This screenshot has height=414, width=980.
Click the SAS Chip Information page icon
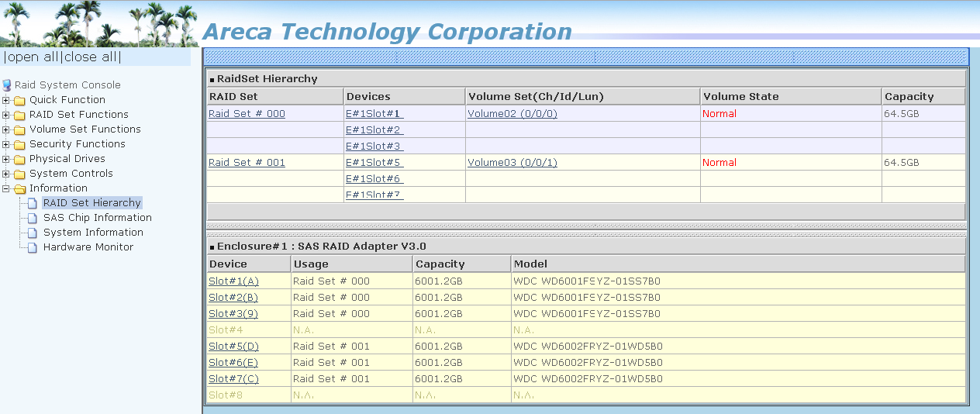pos(33,218)
